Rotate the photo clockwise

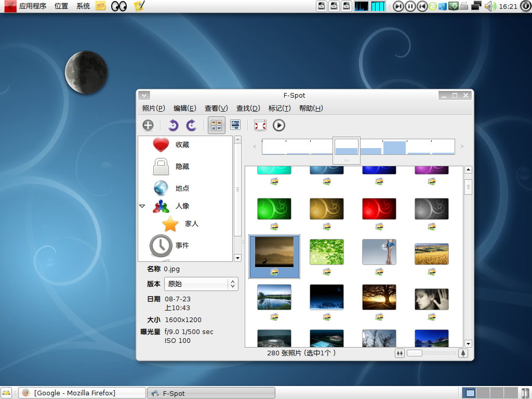click(191, 125)
